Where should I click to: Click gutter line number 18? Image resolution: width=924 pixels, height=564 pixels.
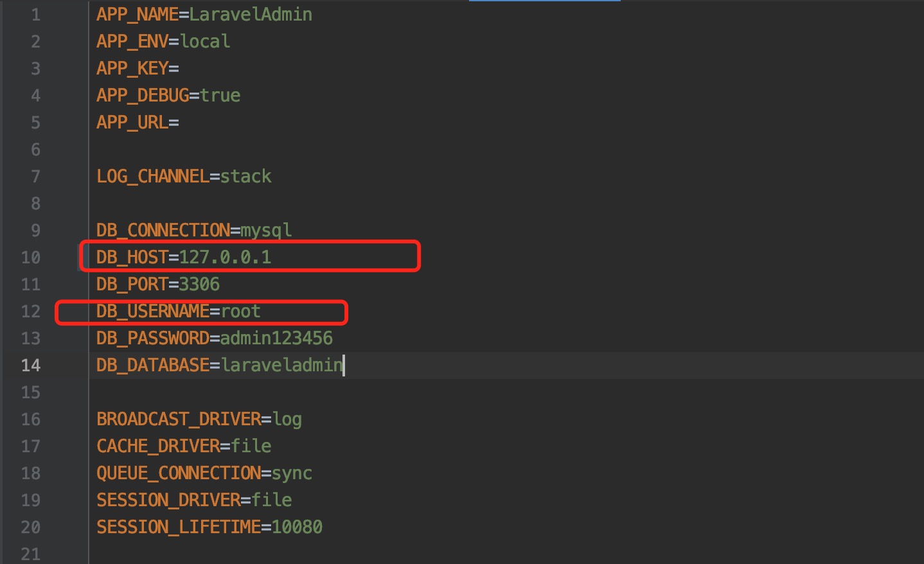coord(31,473)
